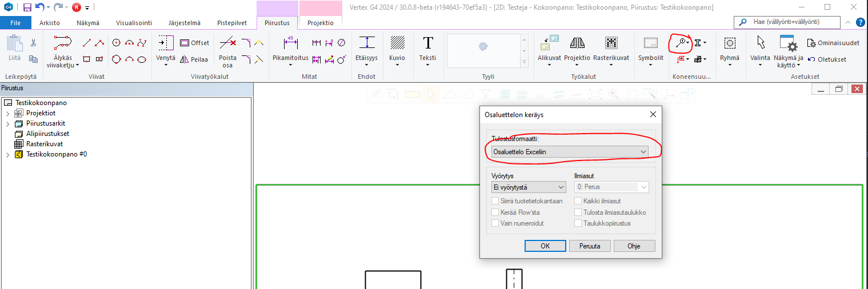Check the Taulukkopiirustus option
This screenshot has height=289, width=868.
(x=579, y=223)
